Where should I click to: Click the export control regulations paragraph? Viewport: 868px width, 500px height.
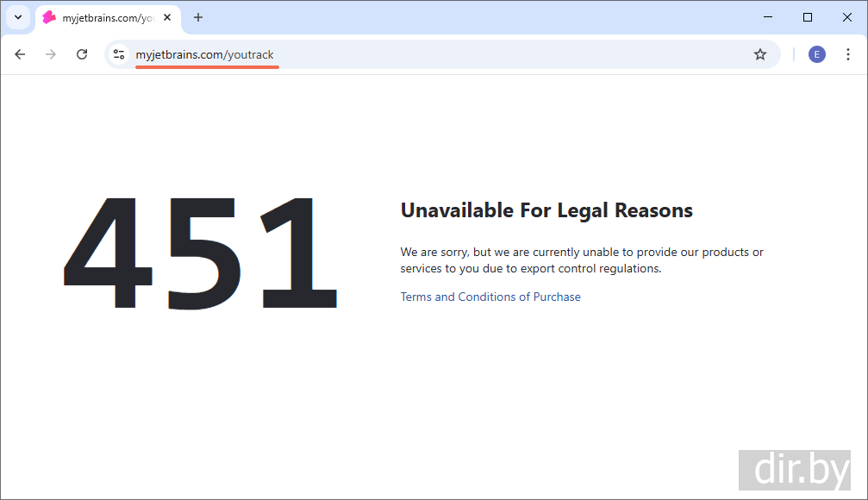point(581,260)
